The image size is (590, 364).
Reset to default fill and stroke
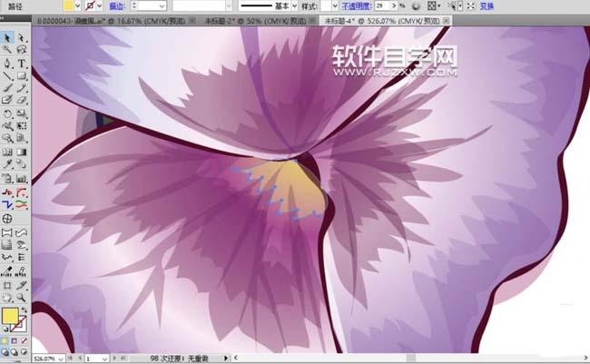click(x=5, y=329)
